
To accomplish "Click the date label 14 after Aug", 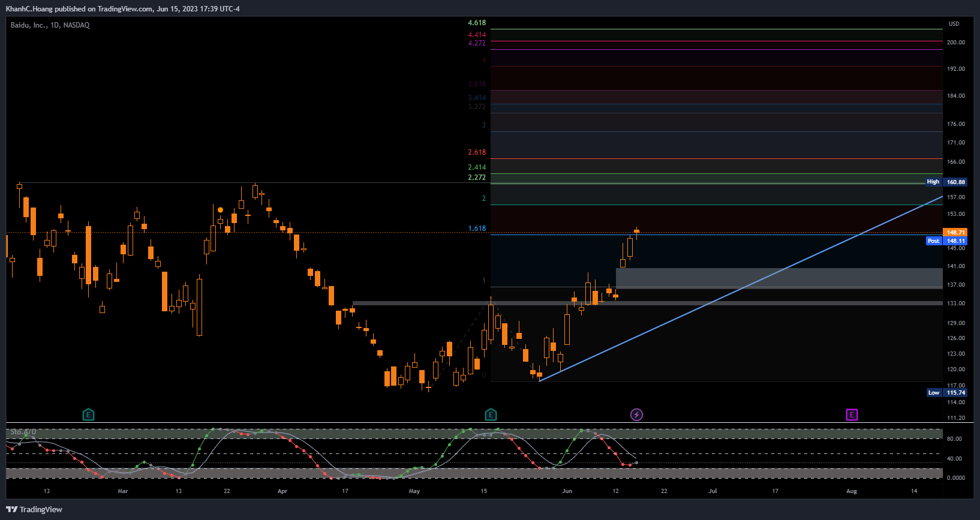I will (914, 491).
